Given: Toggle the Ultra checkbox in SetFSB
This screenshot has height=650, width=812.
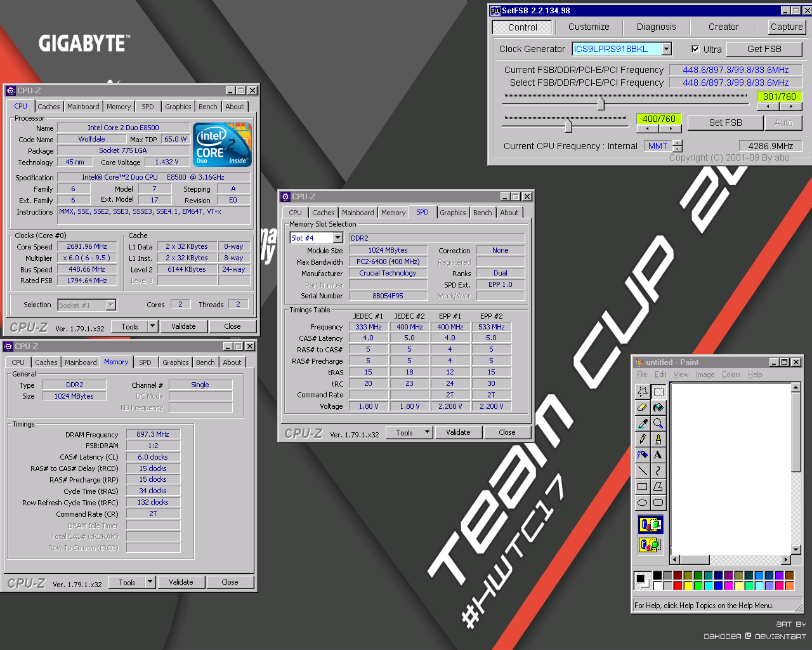Looking at the screenshot, I should pos(695,49).
